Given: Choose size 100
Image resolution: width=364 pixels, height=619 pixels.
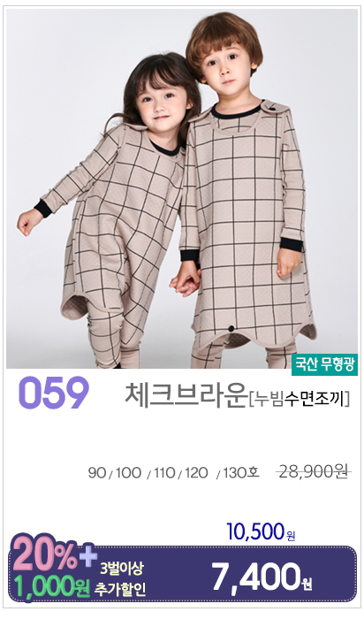Looking at the screenshot, I should [129, 472].
